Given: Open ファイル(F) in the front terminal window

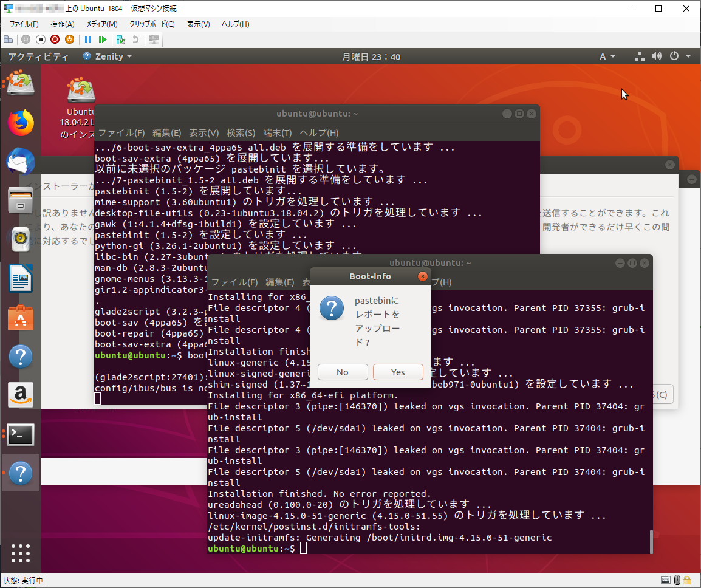Looking at the screenshot, I should pyautogui.click(x=234, y=282).
